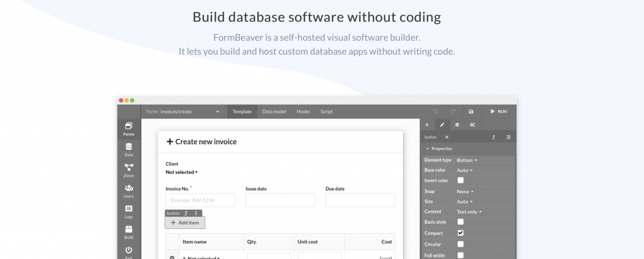Viewport: 644px width, 259px height.
Task: Toggle the Circular checkbox
Action: (x=461, y=244)
